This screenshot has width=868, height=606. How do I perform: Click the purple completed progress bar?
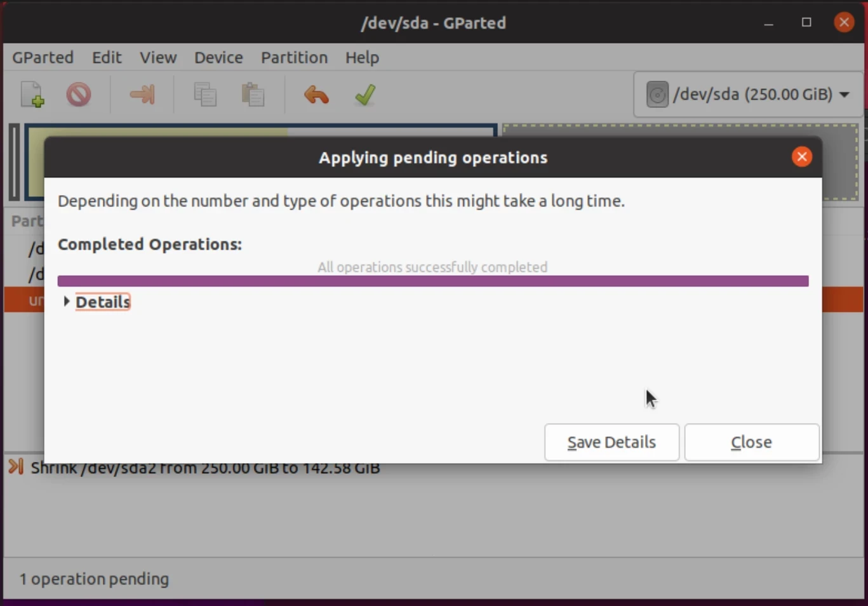433,281
